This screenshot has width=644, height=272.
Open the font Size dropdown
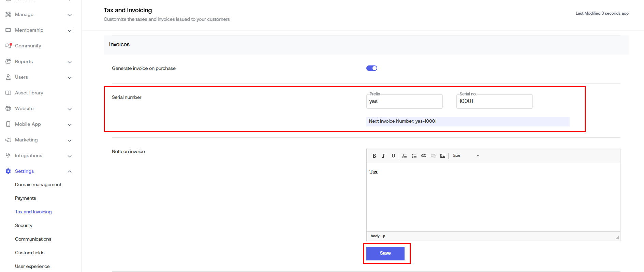pyautogui.click(x=466, y=156)
